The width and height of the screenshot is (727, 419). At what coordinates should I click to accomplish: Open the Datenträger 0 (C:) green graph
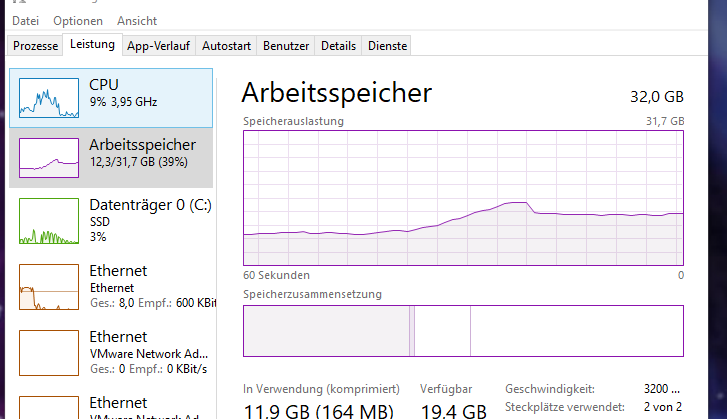coord(49,221)
